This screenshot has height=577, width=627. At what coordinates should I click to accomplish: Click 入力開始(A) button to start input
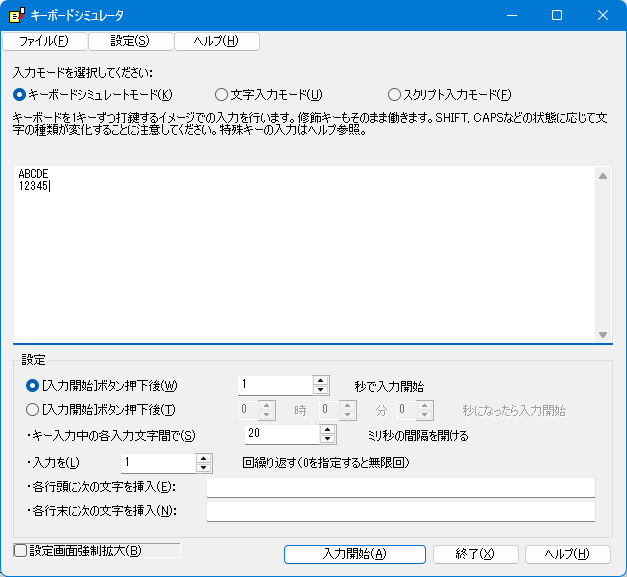coord(354,554)
